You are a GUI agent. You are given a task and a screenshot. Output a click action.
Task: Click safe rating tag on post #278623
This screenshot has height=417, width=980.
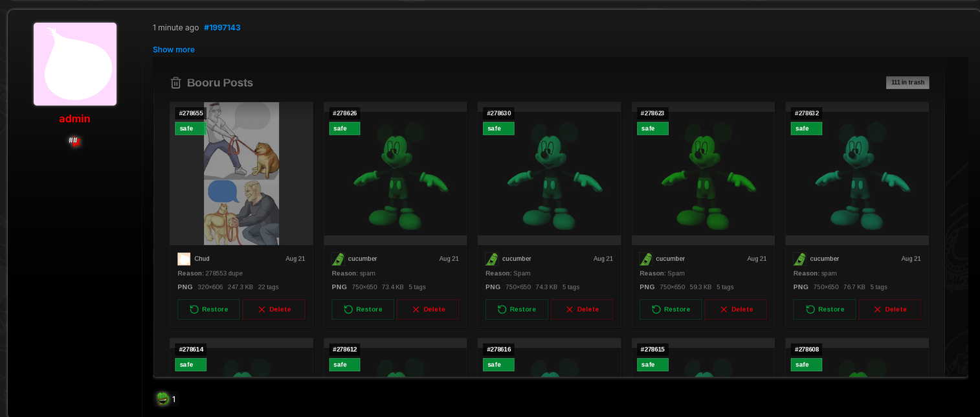coord(652,128)
